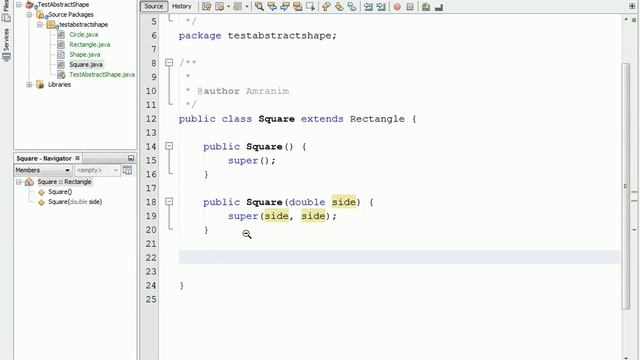Open the <empty> filter combo box
This screenshot has width=640, height=360.
point(97,170)
